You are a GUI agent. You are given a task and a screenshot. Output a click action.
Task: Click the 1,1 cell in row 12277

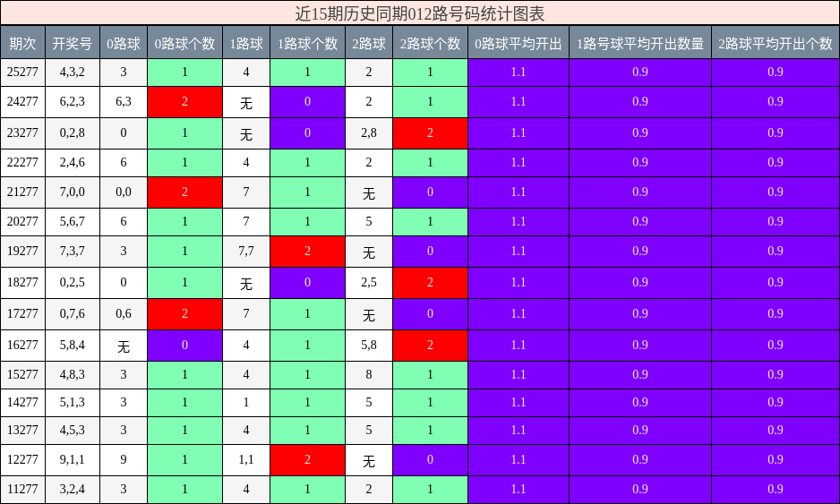coord(246,459)
